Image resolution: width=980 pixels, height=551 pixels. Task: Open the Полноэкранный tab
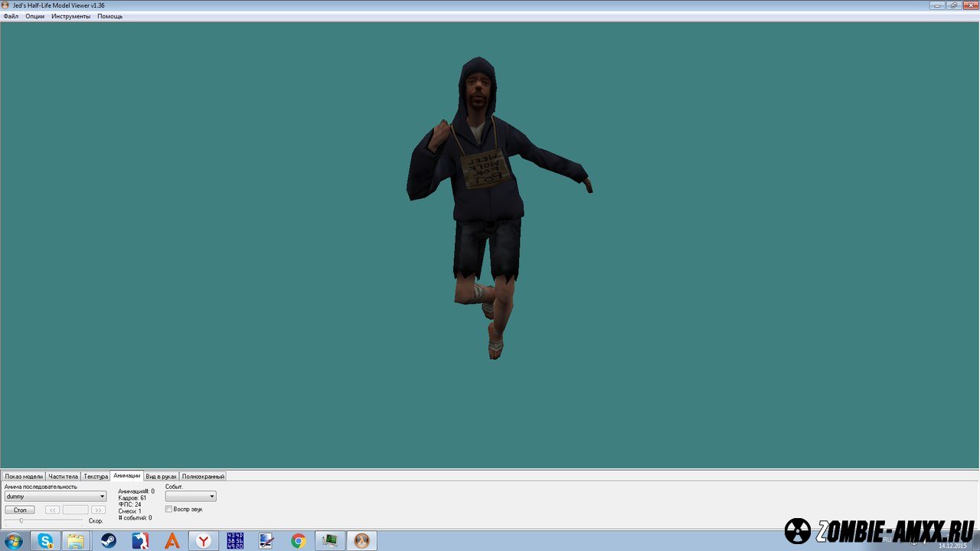203,476
